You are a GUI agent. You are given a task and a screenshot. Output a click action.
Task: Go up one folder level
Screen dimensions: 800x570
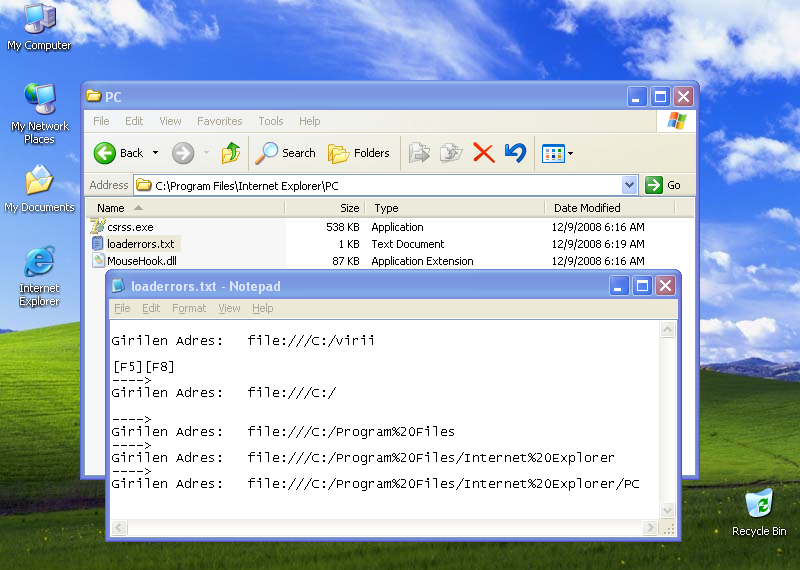coord(231,153)
